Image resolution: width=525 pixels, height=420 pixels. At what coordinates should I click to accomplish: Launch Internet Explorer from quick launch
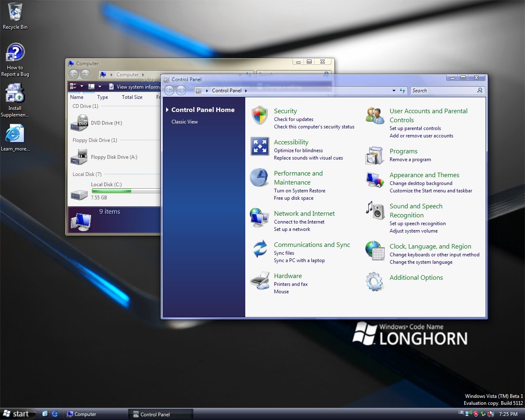point(55,414)
